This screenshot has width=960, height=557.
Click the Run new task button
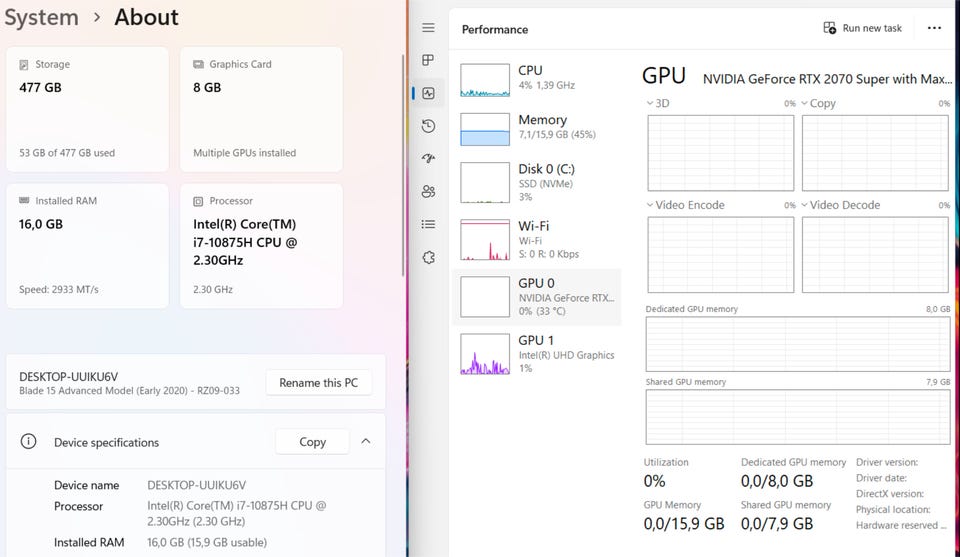(862, 28)
